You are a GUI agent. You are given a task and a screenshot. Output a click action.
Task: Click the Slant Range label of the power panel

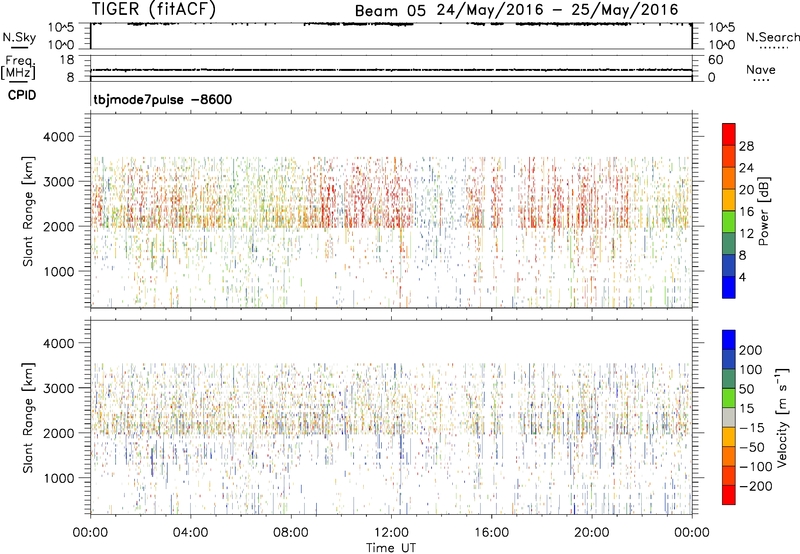coord(28,211)
